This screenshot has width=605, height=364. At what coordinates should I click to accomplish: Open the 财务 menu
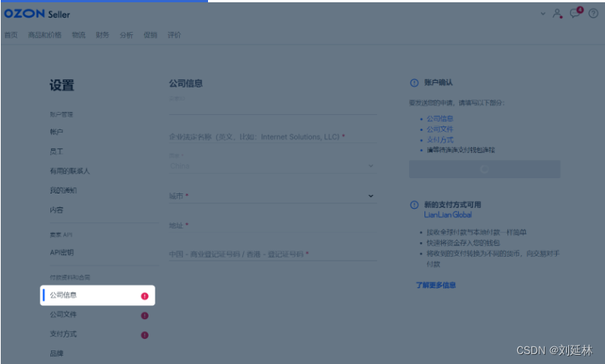(103, 35)
